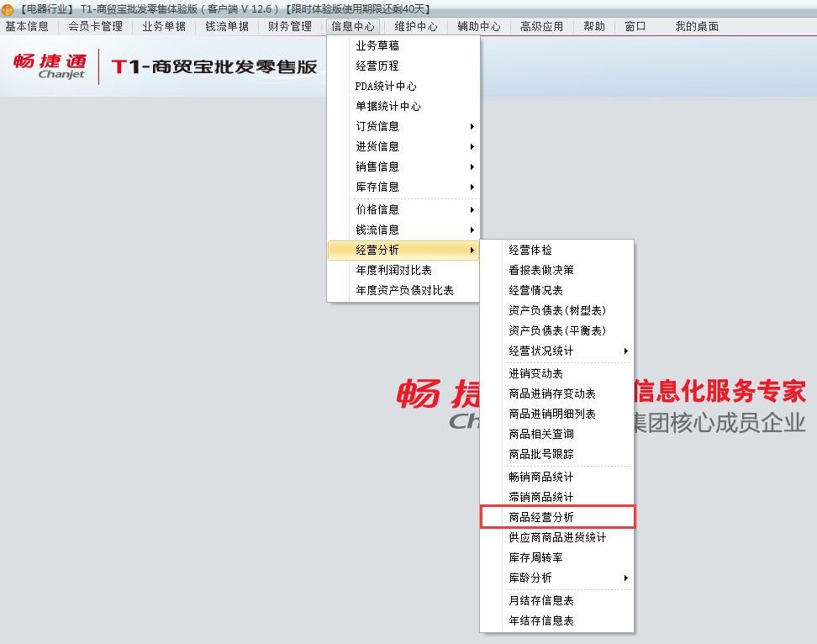The width and height of the screenshot is (817, 644).
Task: Open the 财务管理 menu
Action: (289, 26)
